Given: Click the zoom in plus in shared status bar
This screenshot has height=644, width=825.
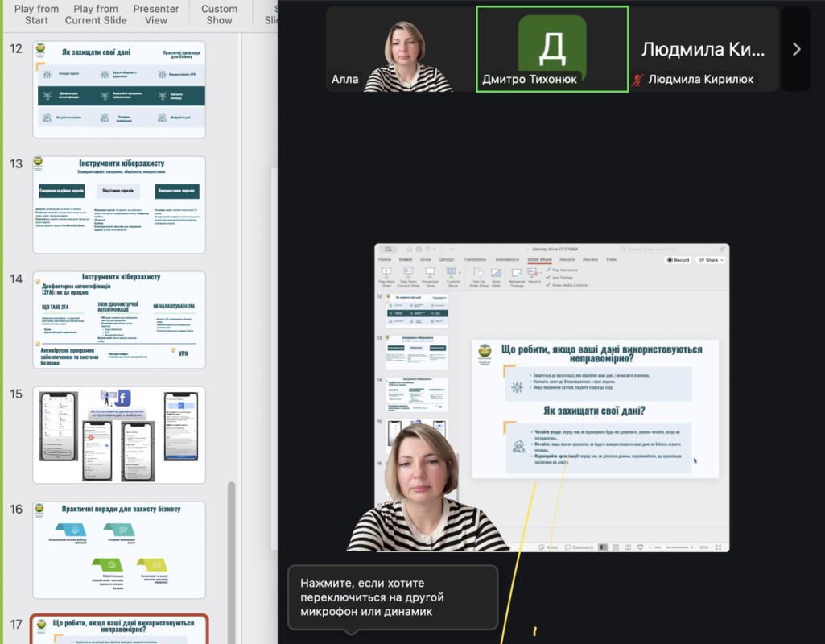Looking at the screenshot, I should click(x=692, y=547).
